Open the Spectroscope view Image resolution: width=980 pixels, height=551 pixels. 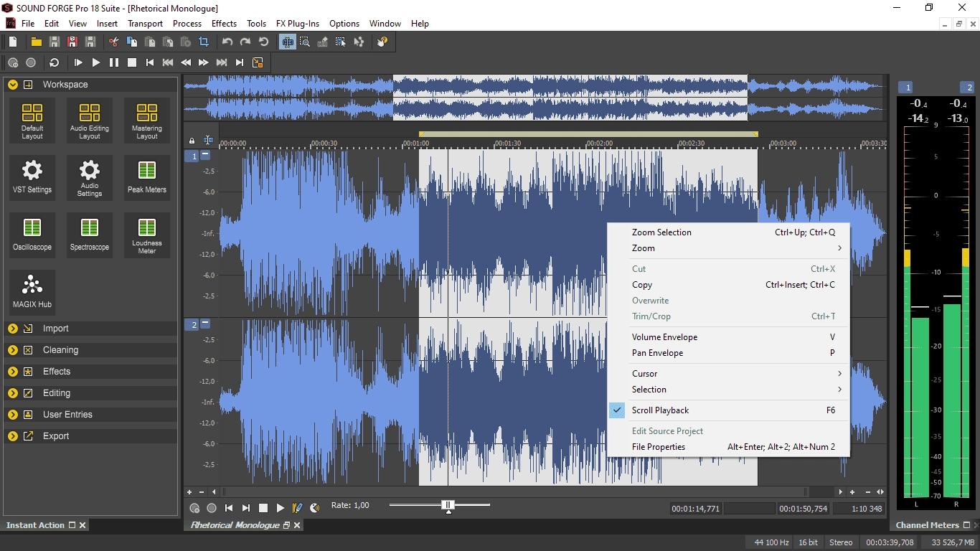(90, 235)
